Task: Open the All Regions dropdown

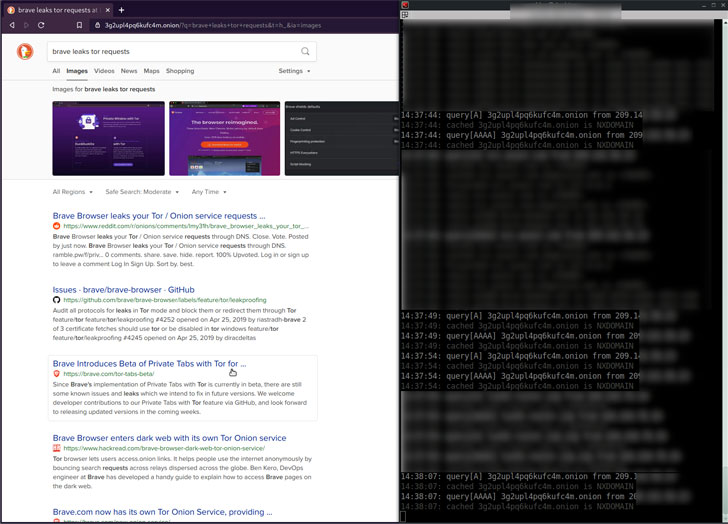Action: tap(73, 191)
